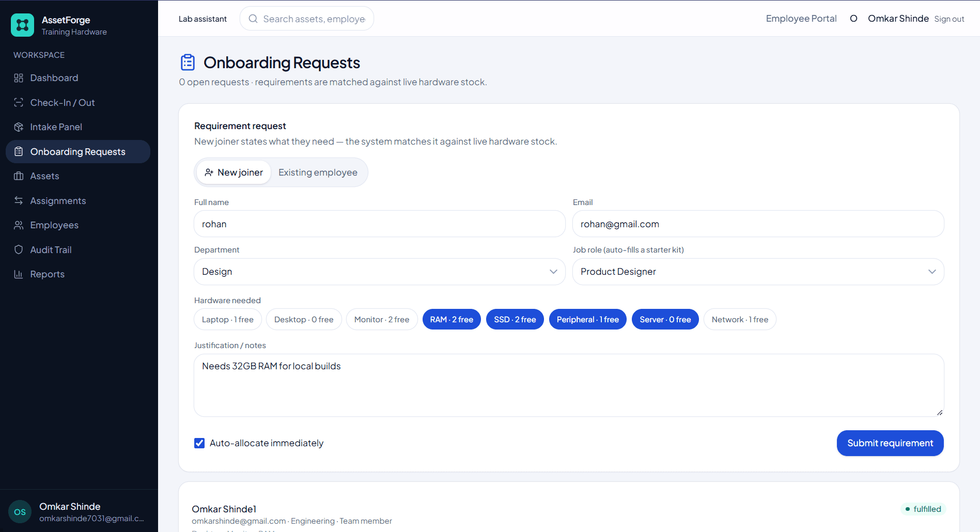Focus the Search assets, employees box
Screen dimensions: 980x532
pyautogui.click(x=307, y=19)
